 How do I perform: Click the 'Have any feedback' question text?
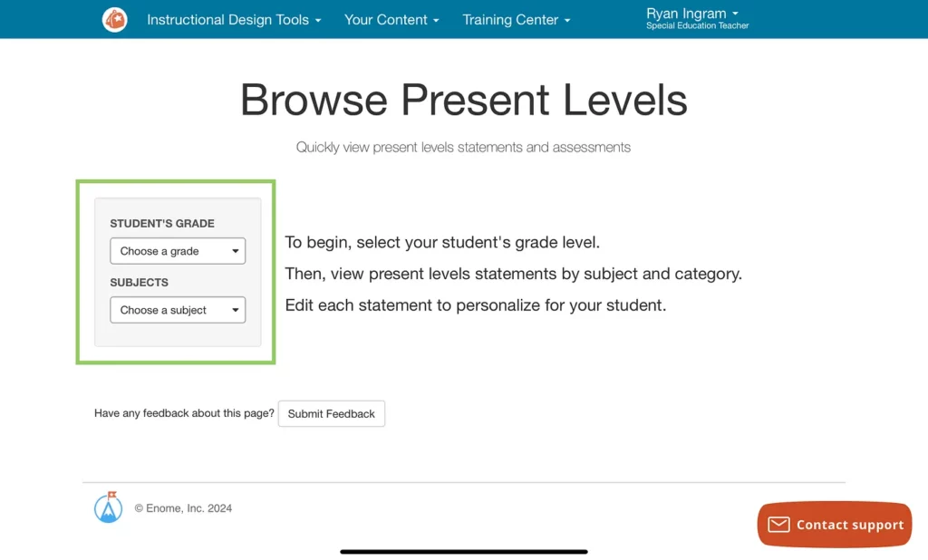(x=184, y=413)
